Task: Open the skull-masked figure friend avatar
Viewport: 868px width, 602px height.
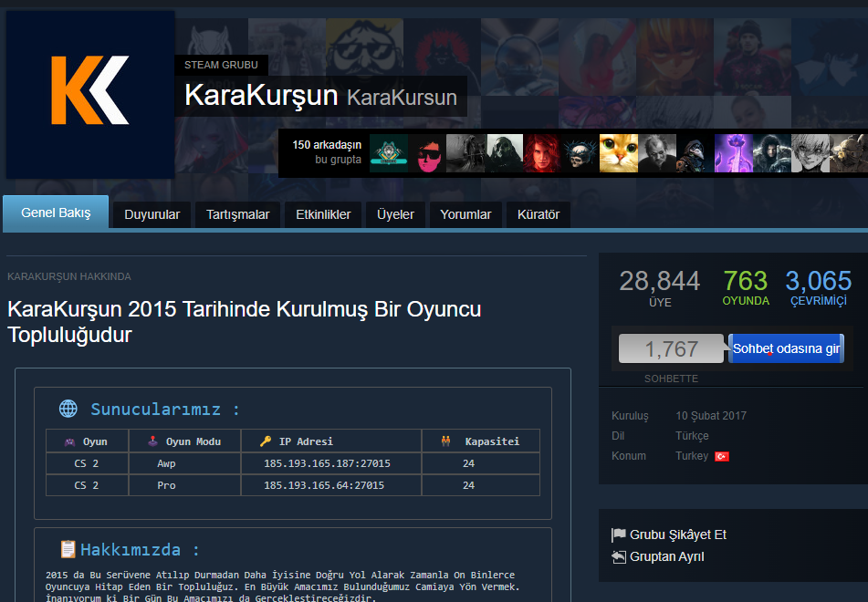Action: click(505, 152)
